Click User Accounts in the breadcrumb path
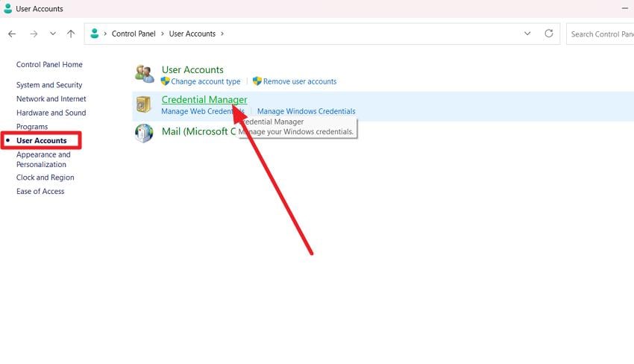Screen dimensions: 634x364 pos(192,34)
